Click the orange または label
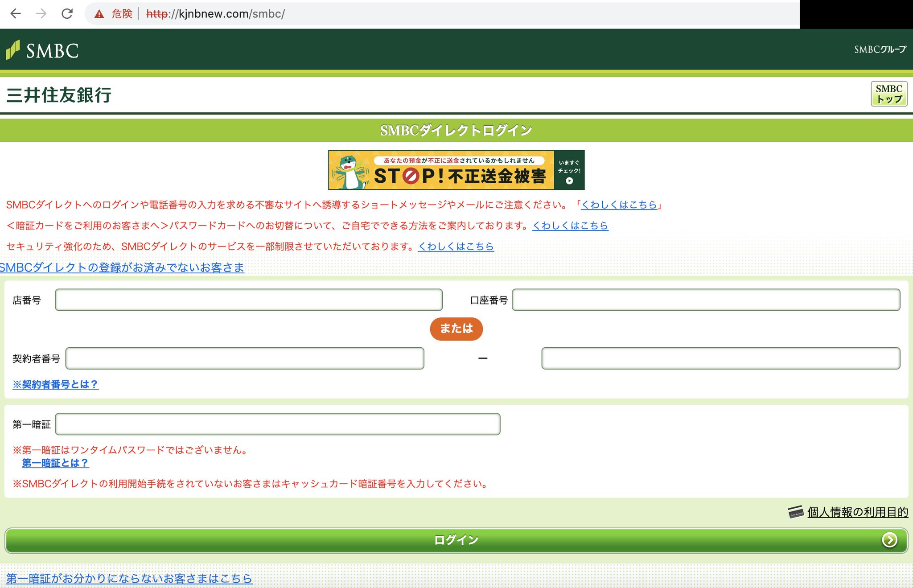Image resolution: width=913 pixels, height=588 pixels. point(456,329)
